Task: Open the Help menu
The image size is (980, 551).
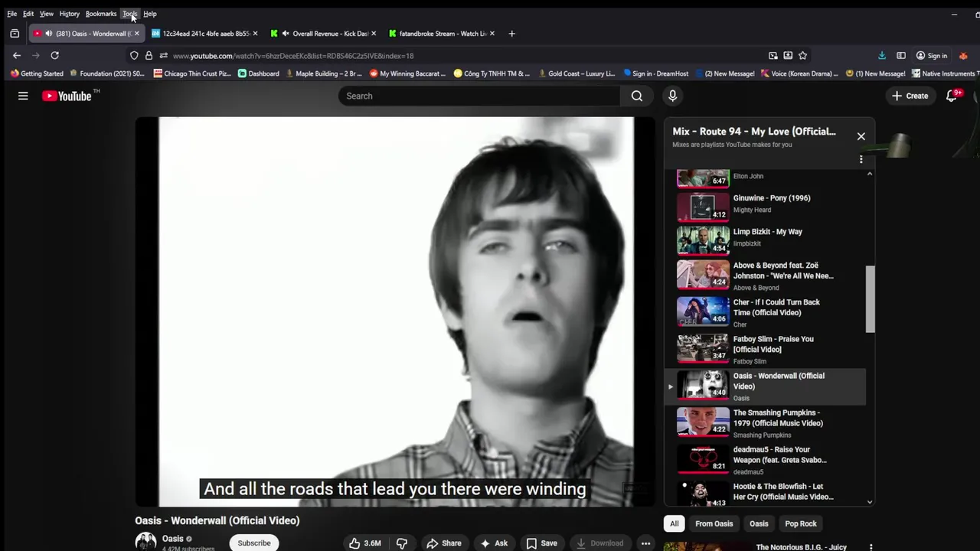Action: pos(150,14)
